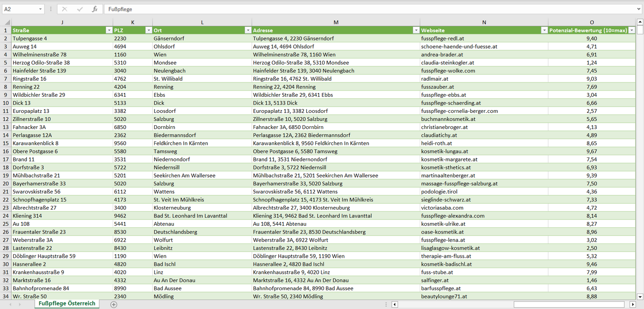644x309 pixels.
Task: Click the vertical scrollbar up arrow
Action: coord(640,22)
